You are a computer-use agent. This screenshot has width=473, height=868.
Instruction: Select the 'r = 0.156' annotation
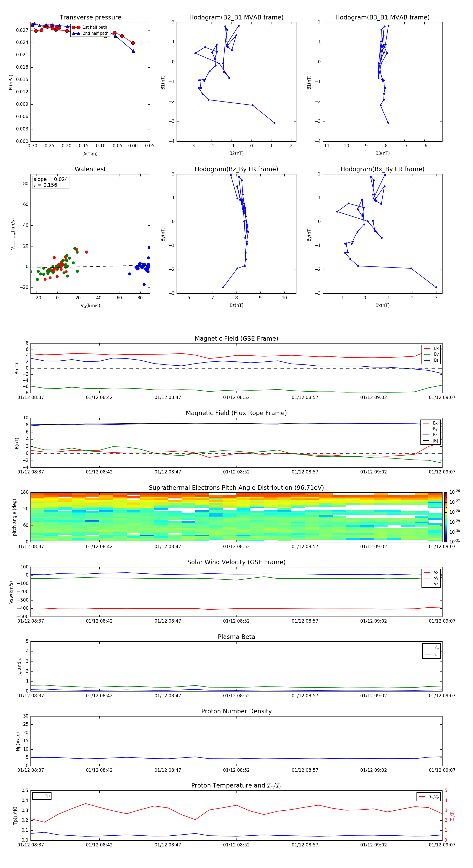coord(45,185)
